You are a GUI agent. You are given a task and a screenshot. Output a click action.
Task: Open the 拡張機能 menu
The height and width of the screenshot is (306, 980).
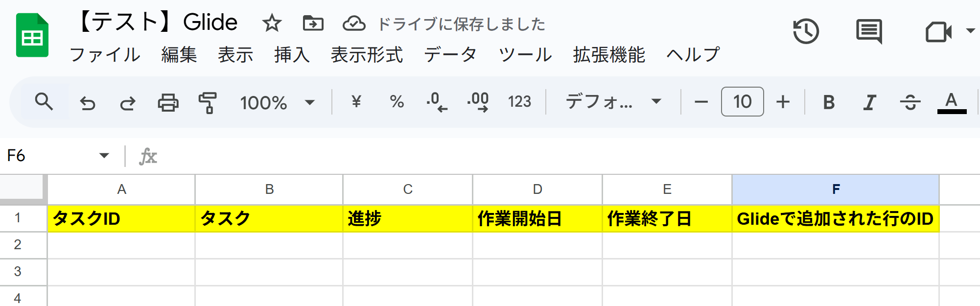click(x=609, y=55)
